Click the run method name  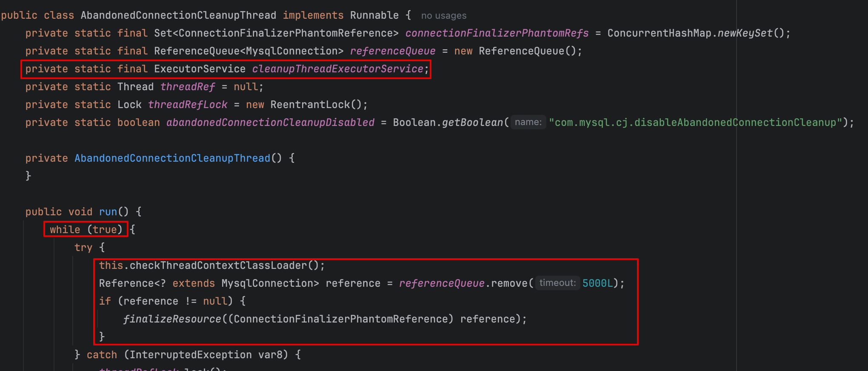108,212
